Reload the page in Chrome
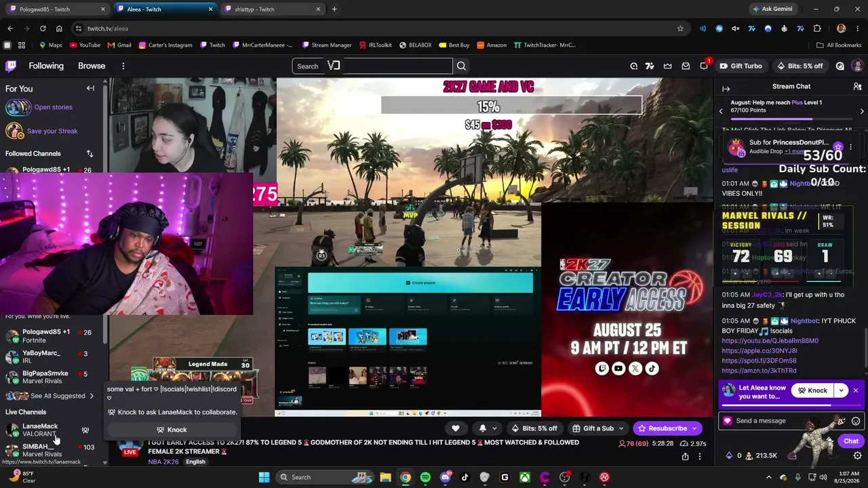This screenshot has height=488, width=868. (x=43, y=28)
